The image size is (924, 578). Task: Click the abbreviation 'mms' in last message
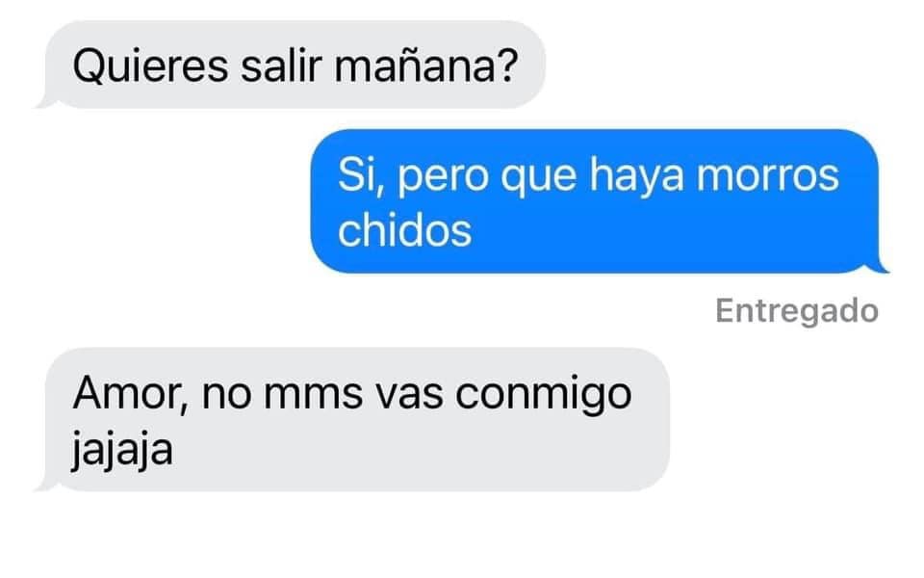click(x=313, y=396)
